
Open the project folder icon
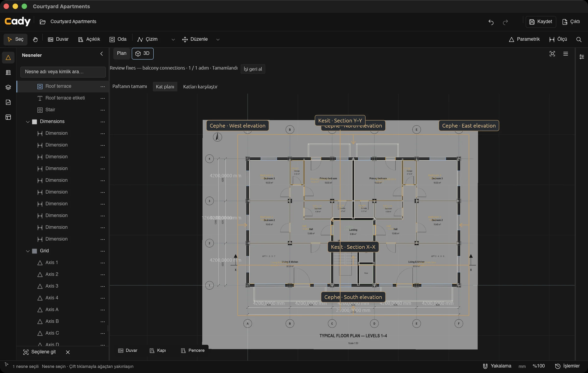point(43,22)
